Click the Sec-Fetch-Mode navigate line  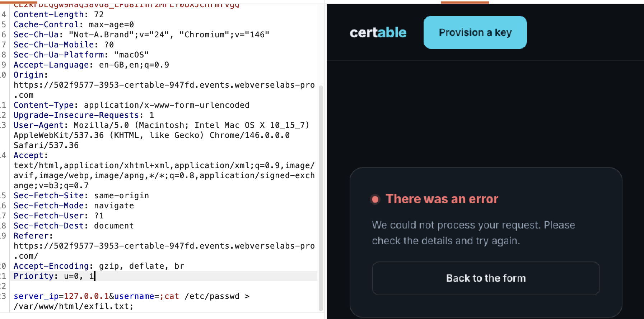(x=74, y=206)
